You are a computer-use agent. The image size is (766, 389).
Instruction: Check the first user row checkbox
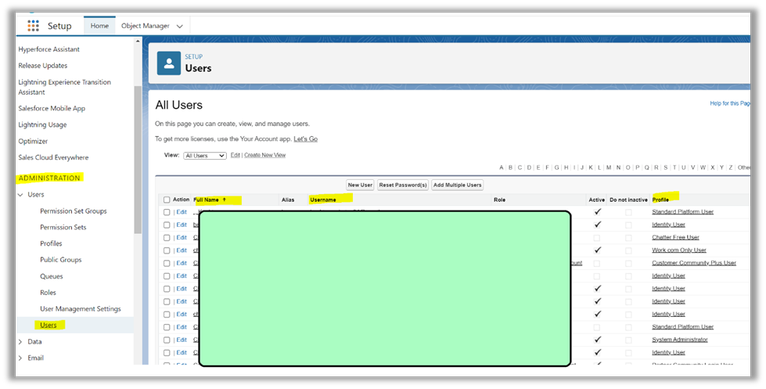[x=167, y=213]
